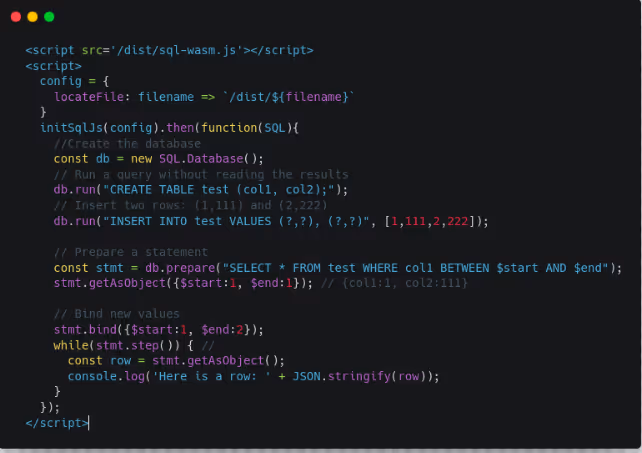Click the green maximize window dot
The width and height of the screenshot is (642, 453).
click(49, 17)
